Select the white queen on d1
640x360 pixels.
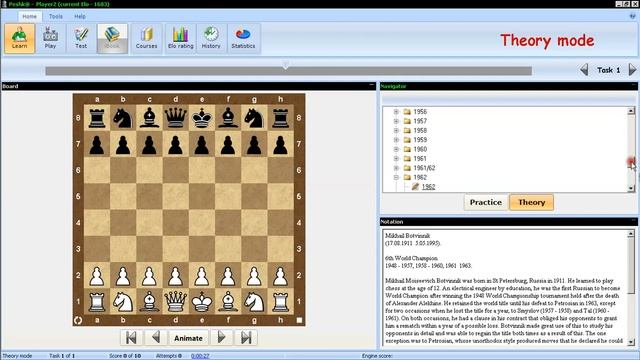(176, 301)
